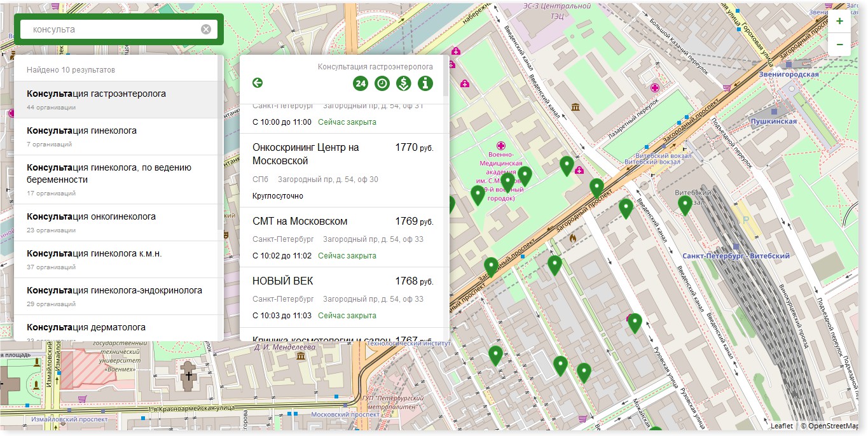The image size is (868, 436).
Task: Toggle the clock open-now filter icon
Action: [x=382, y=83]
